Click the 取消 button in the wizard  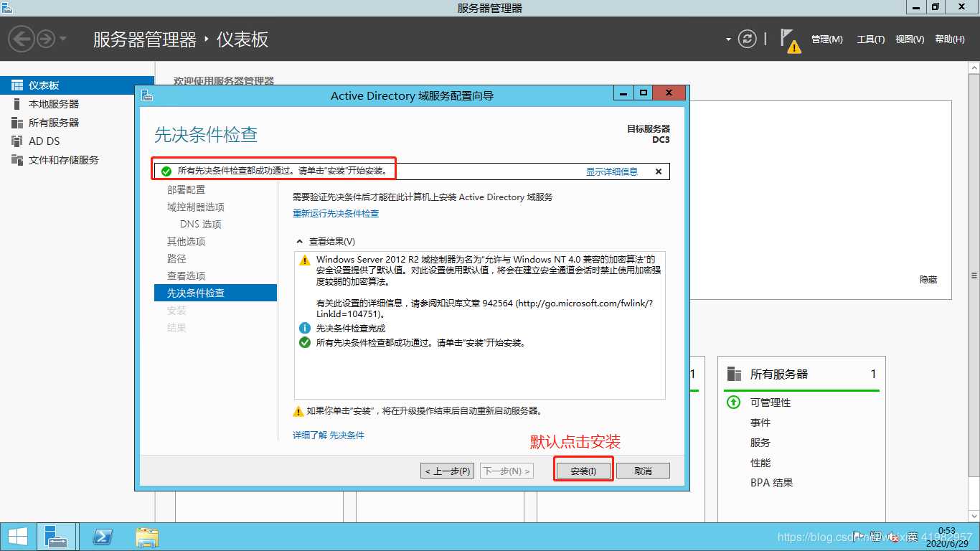pyautogui.click(x=644, y=471)
